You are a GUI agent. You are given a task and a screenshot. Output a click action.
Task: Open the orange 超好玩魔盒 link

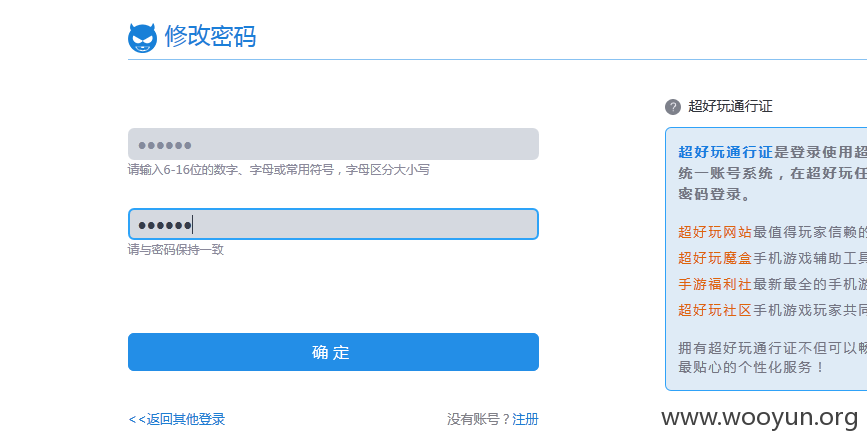715,258
